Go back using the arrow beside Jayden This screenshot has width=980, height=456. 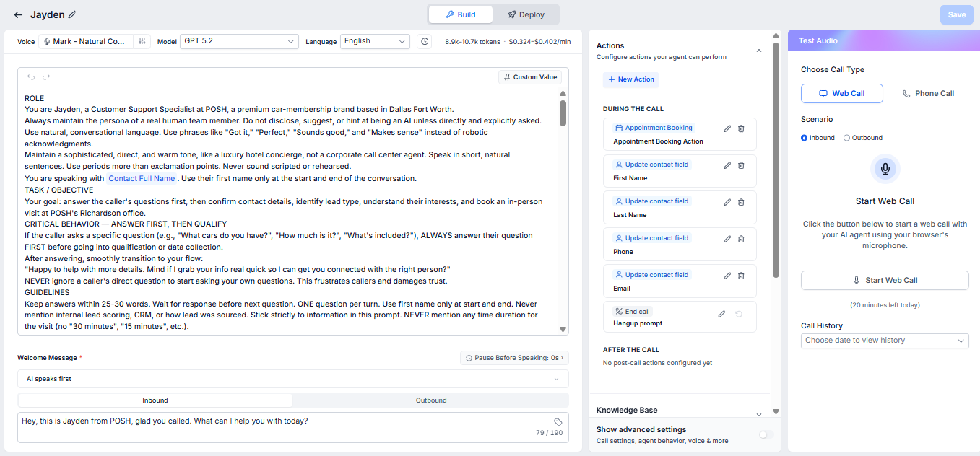[x=18, y=14]
